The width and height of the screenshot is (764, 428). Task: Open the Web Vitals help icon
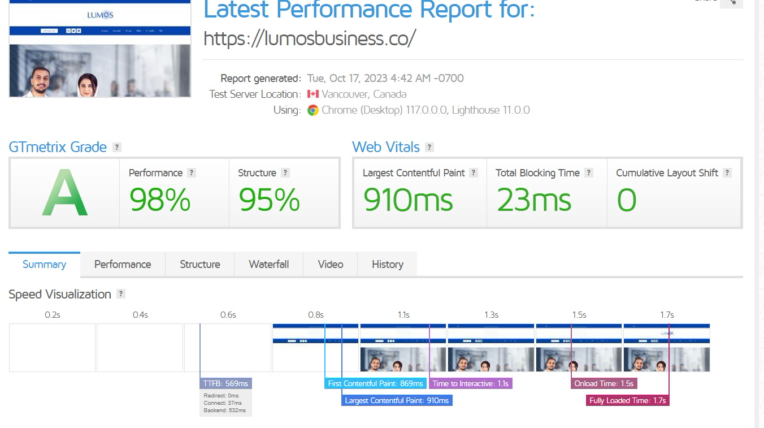pyautogui.click(x=430, y=147)
